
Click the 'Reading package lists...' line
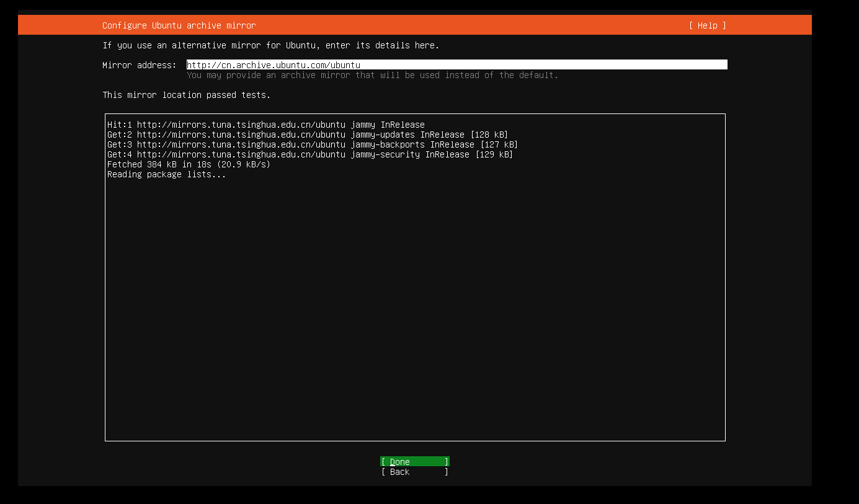(x=167, y=174)
